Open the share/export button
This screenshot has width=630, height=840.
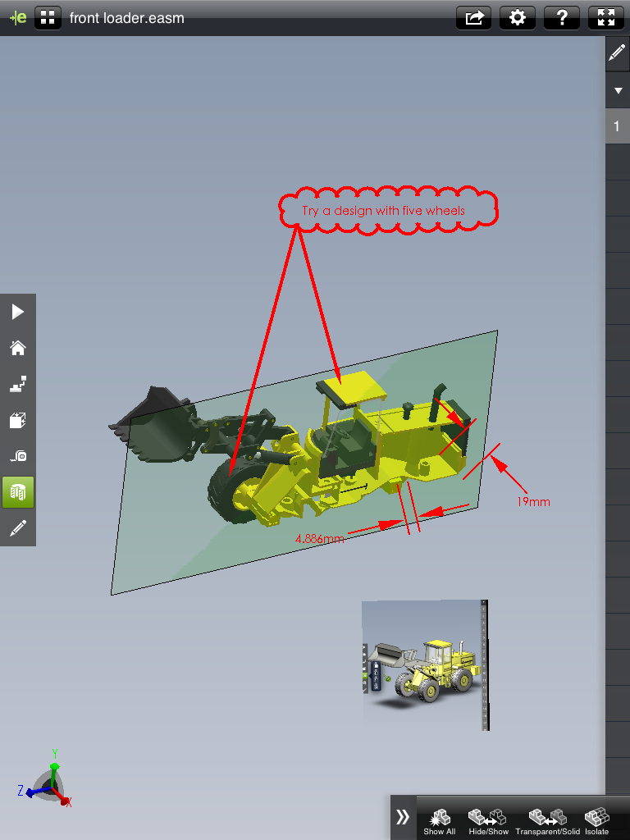pos(473,18)
